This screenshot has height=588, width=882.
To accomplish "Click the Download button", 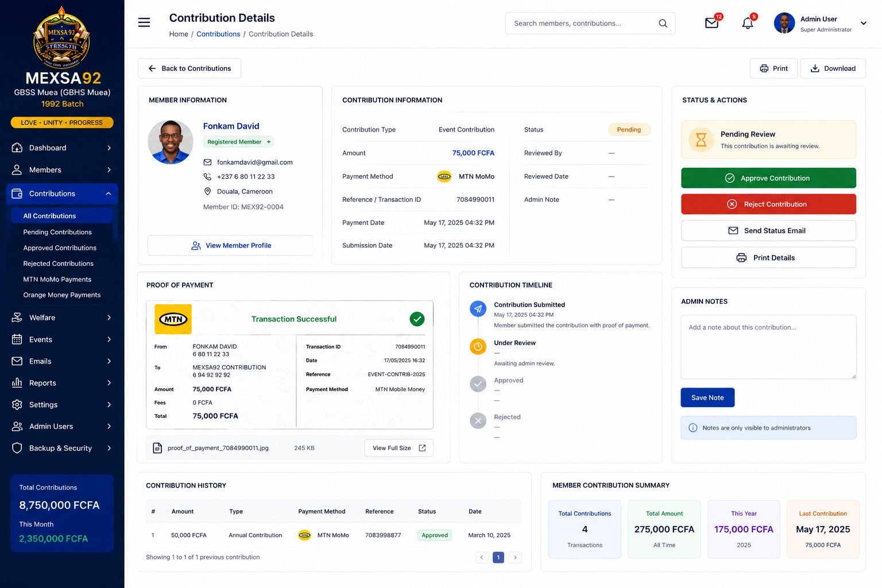I will (833, 68).
